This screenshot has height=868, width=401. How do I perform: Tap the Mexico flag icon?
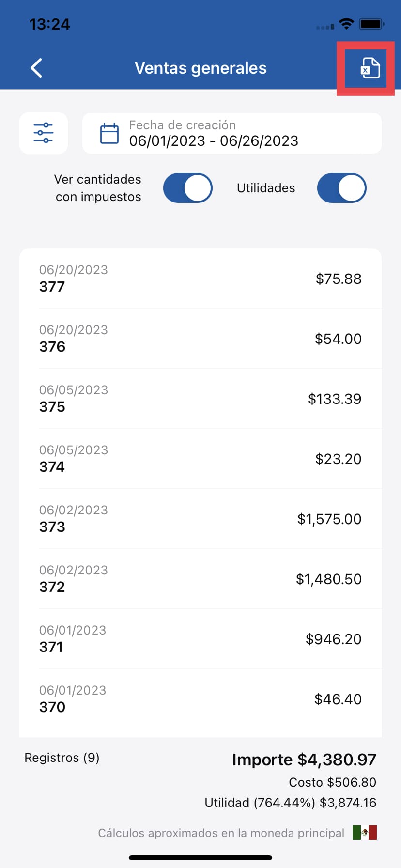365,833
